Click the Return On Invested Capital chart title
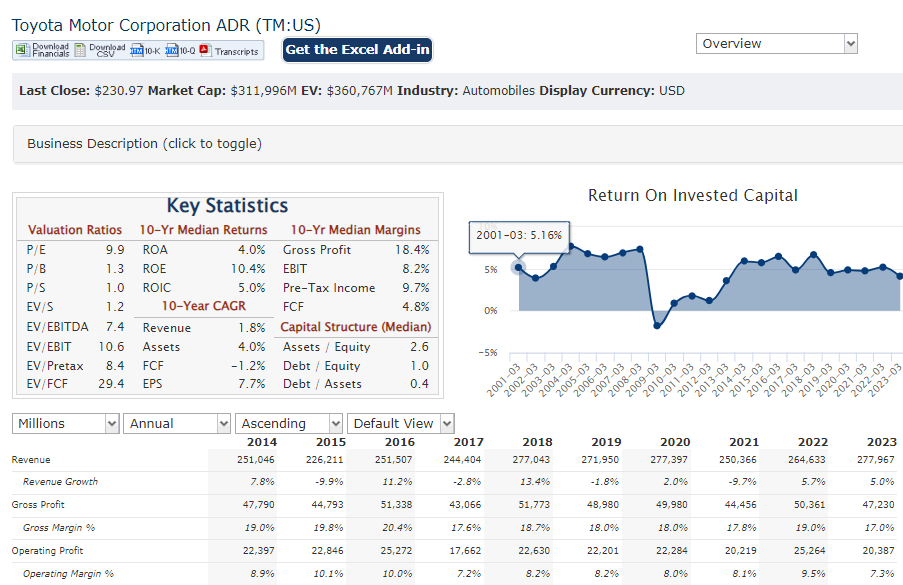 coord(693,196)
